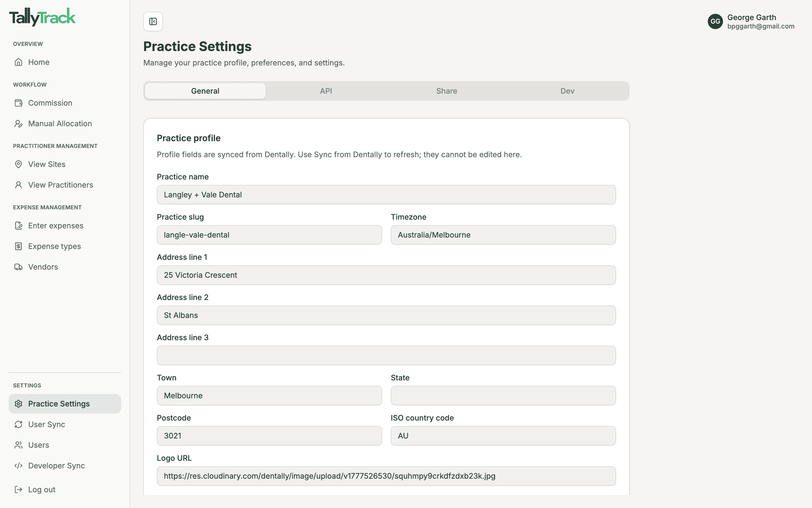Click the User Sync refresh icon
The height and width of the screenshot is (508, 812).
[x=18, y=424]
